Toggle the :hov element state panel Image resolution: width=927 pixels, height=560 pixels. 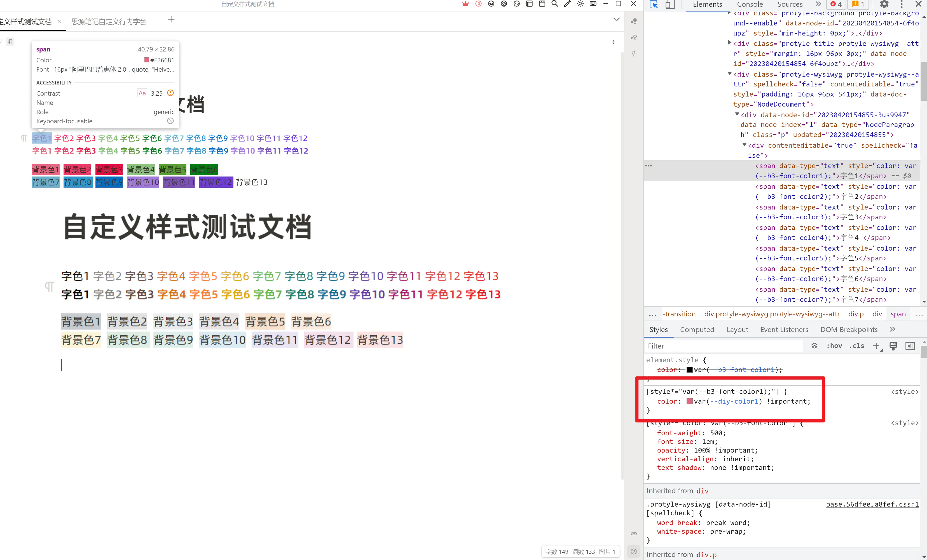click(834, 346)
